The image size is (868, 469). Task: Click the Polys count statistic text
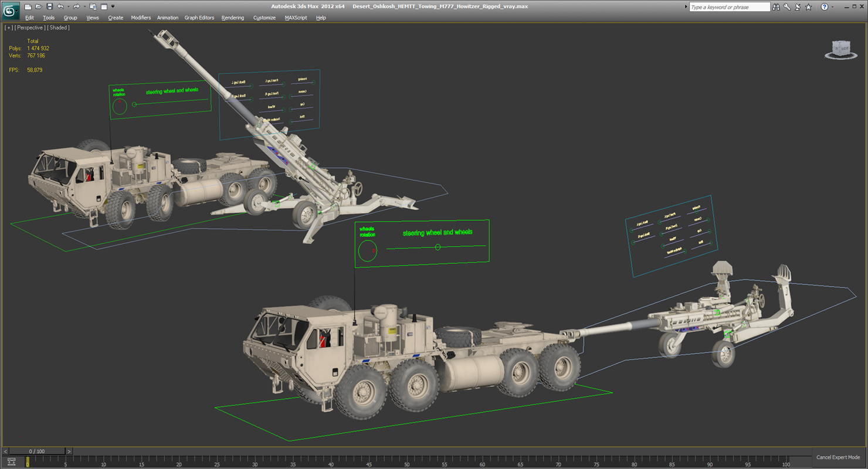(29, 48)
